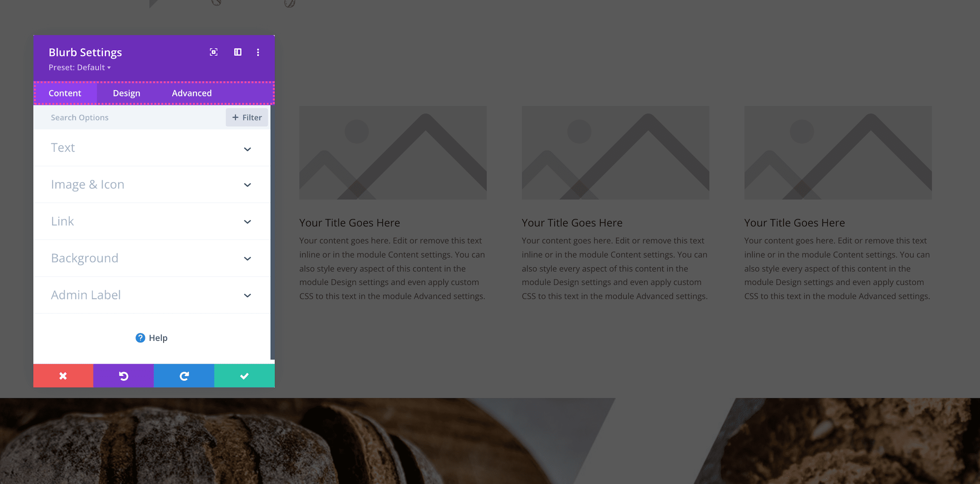
Task: Expand the Link settings dropdown
Action: pos(247,222)
